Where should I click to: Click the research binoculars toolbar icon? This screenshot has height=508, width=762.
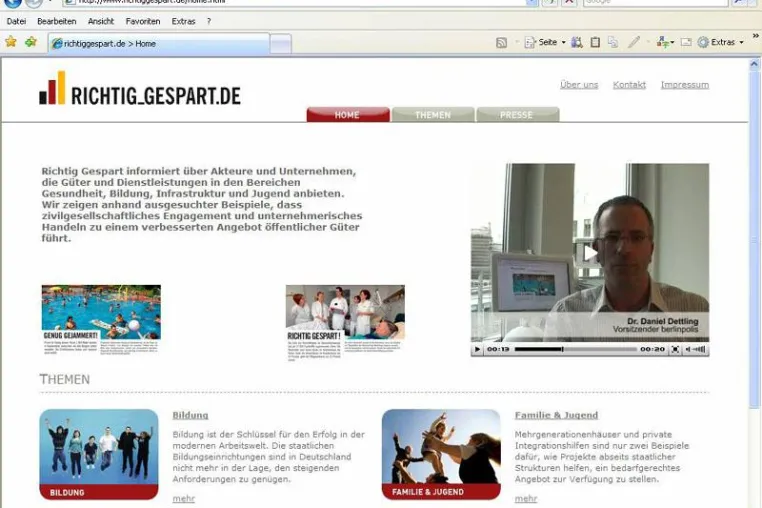click(576, 42)
